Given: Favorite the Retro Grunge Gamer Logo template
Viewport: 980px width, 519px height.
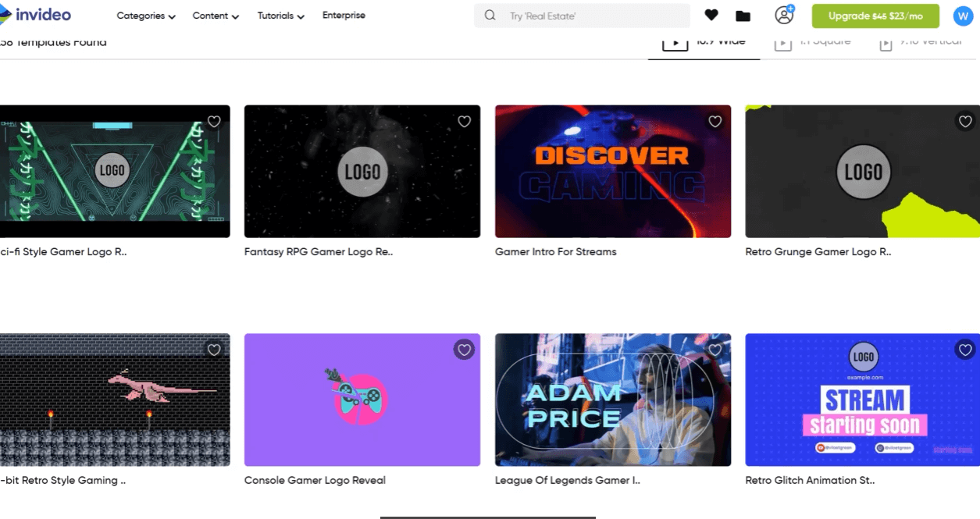Looking at the screenshot, I should 965,122.
